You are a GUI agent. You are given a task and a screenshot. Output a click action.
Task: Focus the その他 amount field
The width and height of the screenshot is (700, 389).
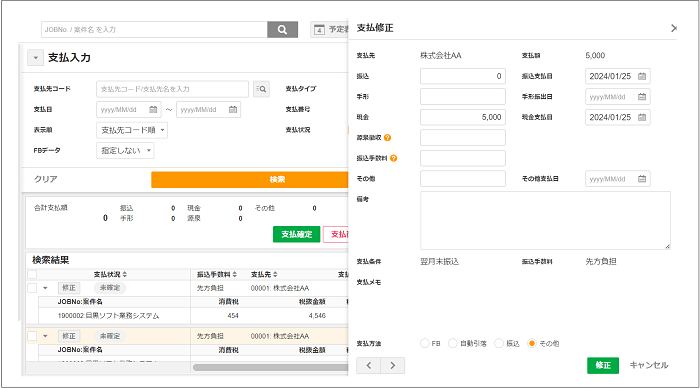[x=462, y=179]
